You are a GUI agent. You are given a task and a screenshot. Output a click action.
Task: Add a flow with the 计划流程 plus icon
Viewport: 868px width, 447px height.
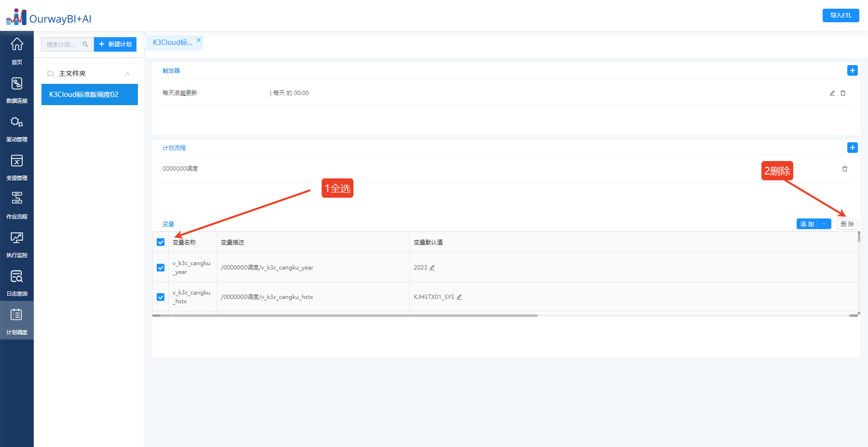coord(852,148)
